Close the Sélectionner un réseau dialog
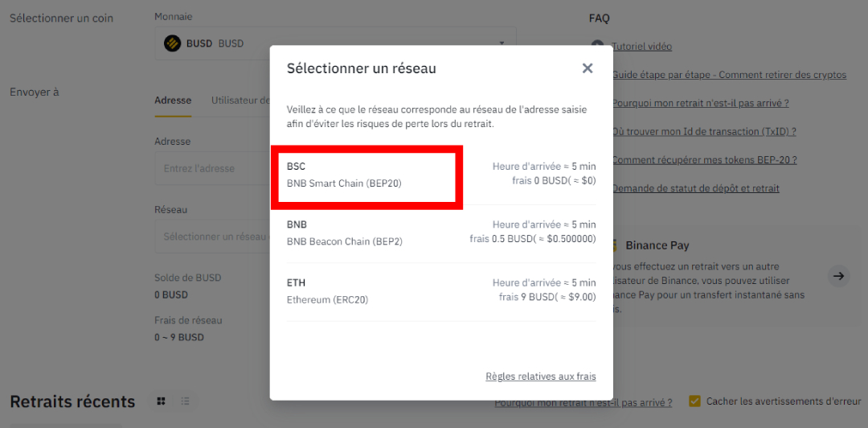 tap(588, 68)
